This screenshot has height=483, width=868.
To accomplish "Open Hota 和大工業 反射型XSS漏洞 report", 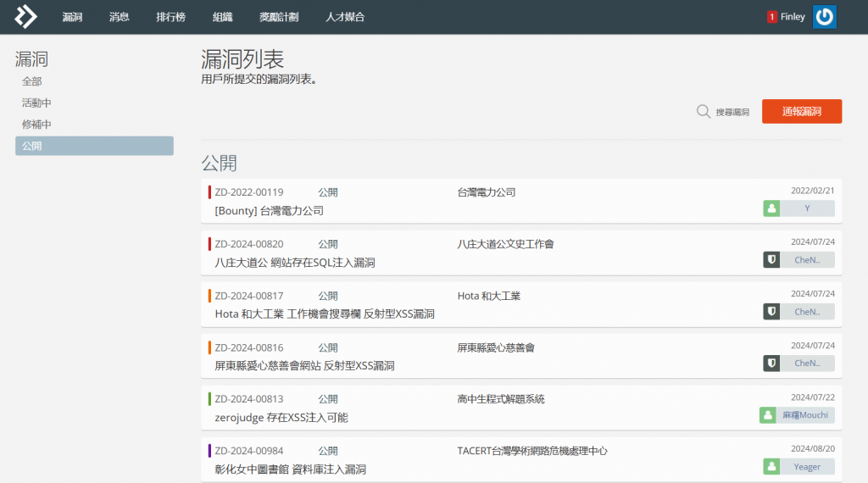I will point(325,314).
